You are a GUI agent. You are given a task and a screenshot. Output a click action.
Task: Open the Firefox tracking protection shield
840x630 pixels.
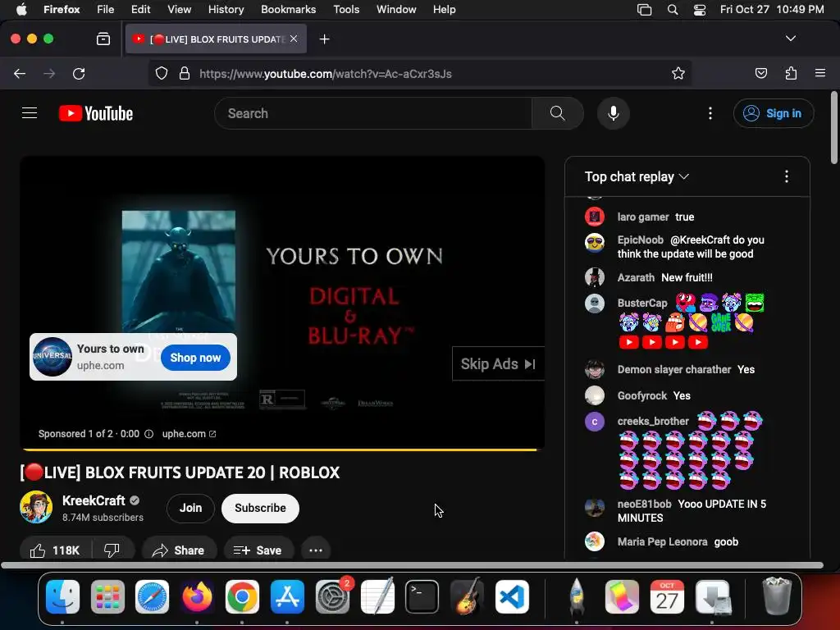162,73
